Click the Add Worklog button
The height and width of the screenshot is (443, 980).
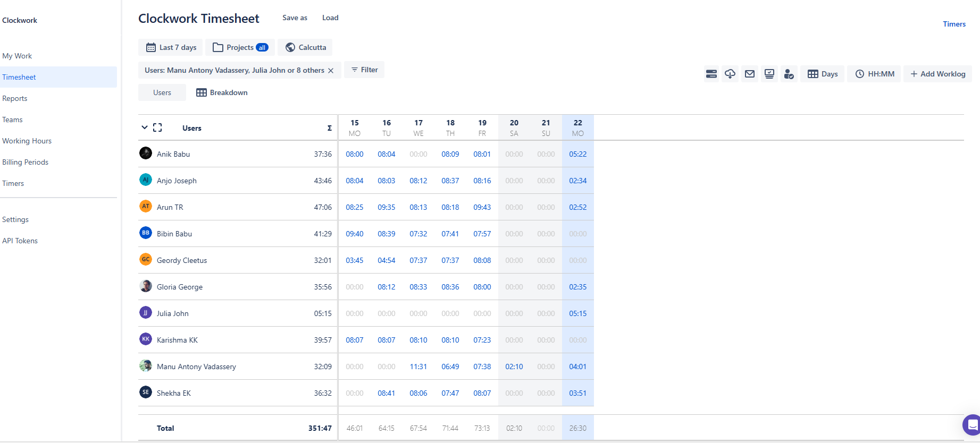click(x=937, y=74)
